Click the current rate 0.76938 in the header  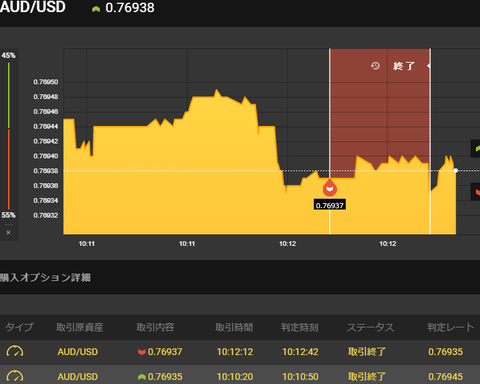130,8
